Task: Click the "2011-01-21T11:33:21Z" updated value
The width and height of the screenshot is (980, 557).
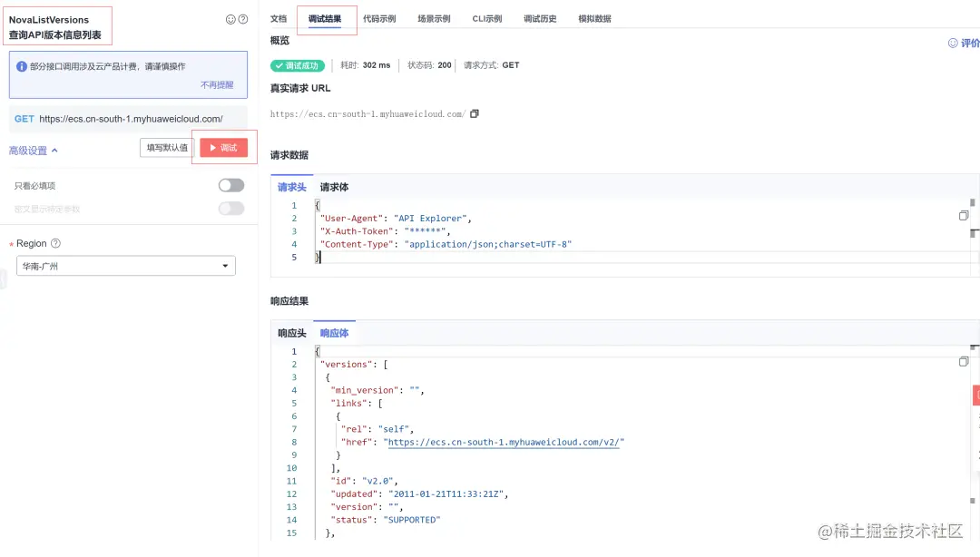Action: coord(446,493)
